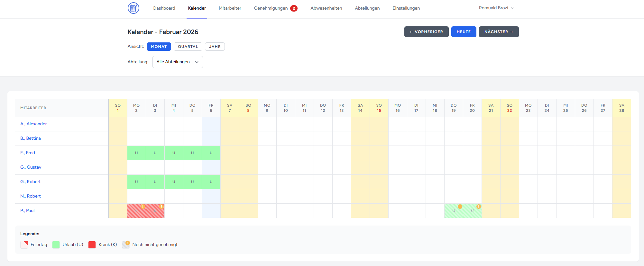Screen dimensions: 644x266
Task: Click pending warning icon on Paul's February 19 cell
Action: 460,207
